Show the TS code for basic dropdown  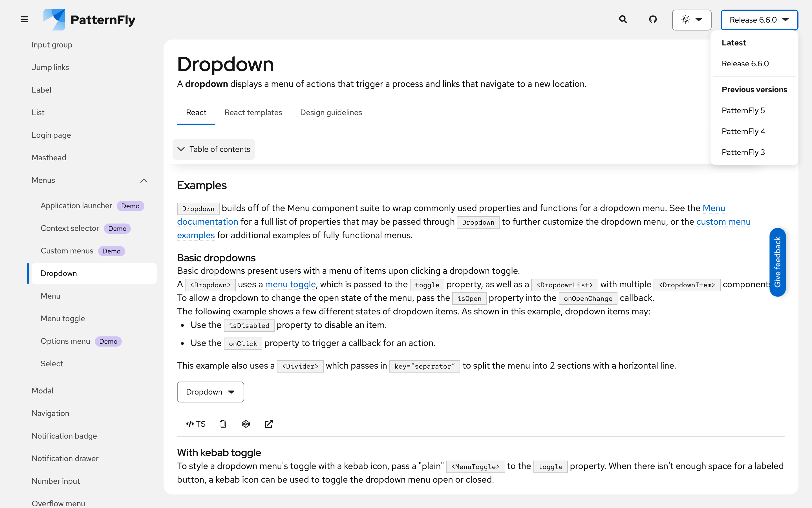coord(196,424)
